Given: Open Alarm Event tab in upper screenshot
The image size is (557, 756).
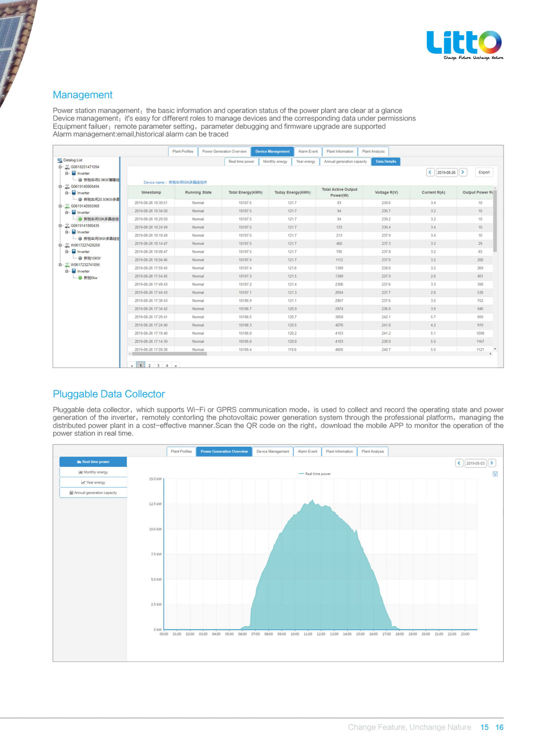Looking at the screenshot, I should (x=308, y=151).
